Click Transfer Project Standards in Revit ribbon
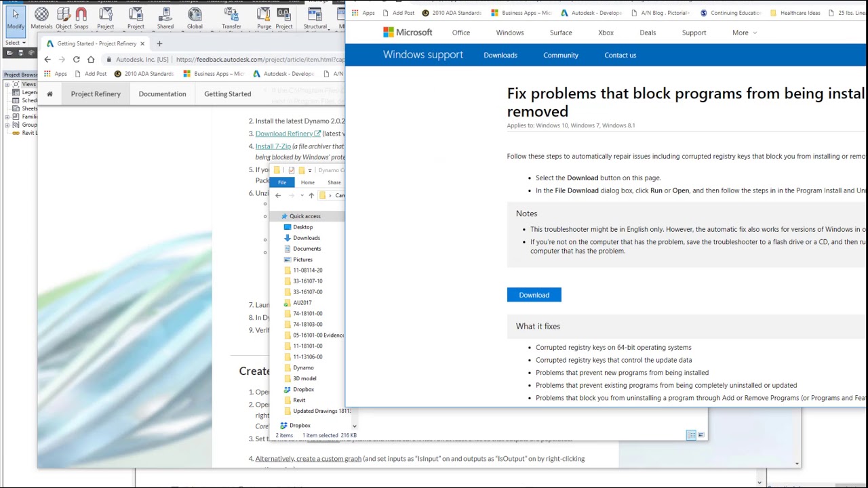 point(231,18)
